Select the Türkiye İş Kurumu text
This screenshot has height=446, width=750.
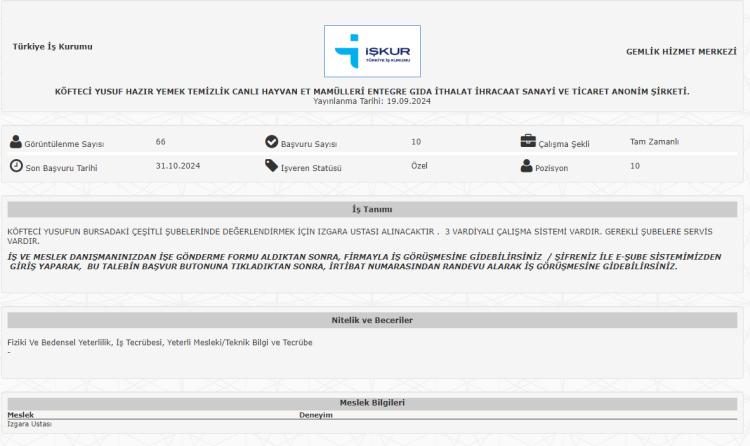click(x=52, y=47)
